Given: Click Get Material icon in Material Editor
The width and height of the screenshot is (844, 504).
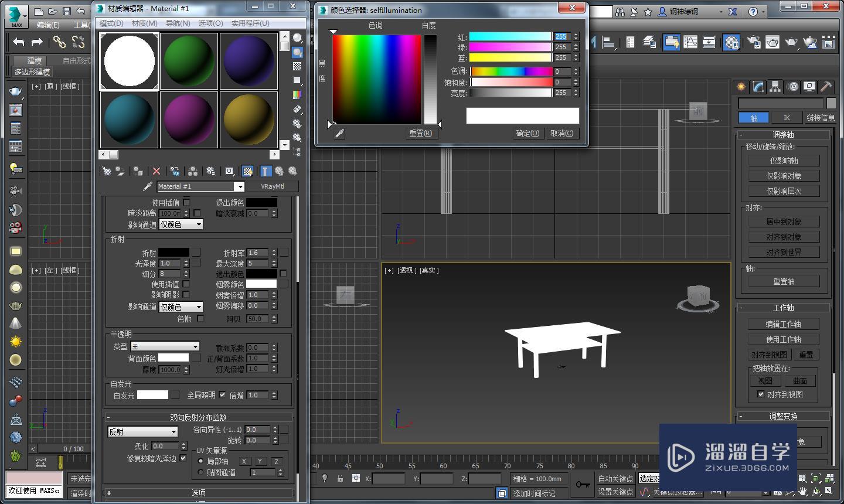Looking at the screenshot, I should (x=107, y=171).
